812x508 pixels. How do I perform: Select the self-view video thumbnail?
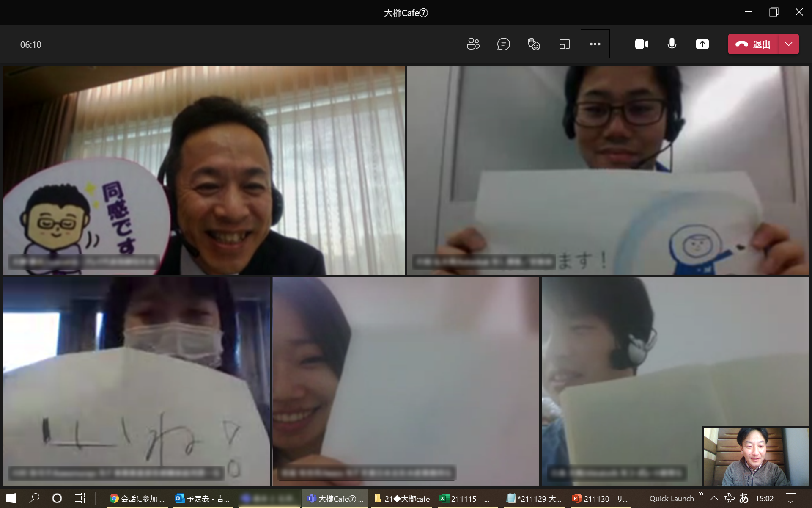pos(755,456)
